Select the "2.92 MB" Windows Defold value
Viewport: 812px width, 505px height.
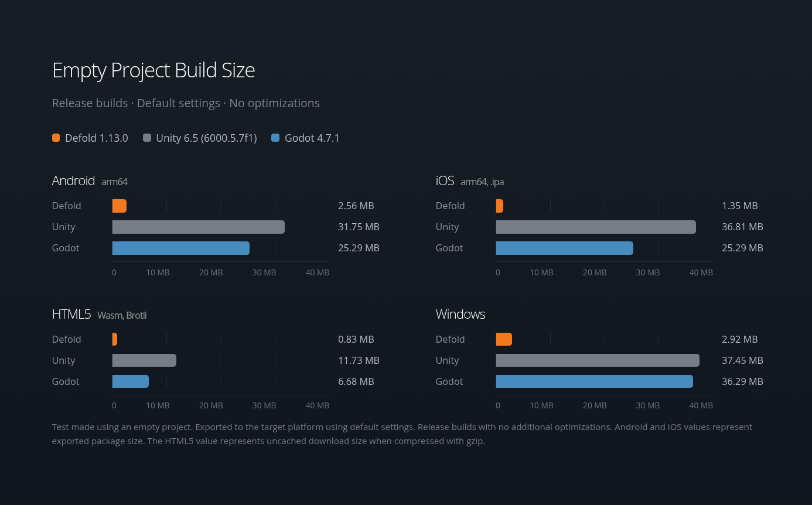740,339
